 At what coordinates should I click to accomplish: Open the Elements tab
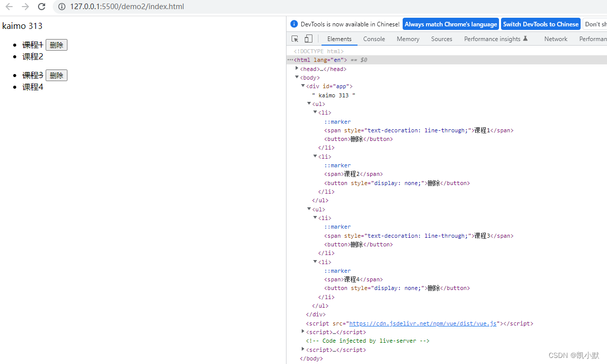pos(339,39)
